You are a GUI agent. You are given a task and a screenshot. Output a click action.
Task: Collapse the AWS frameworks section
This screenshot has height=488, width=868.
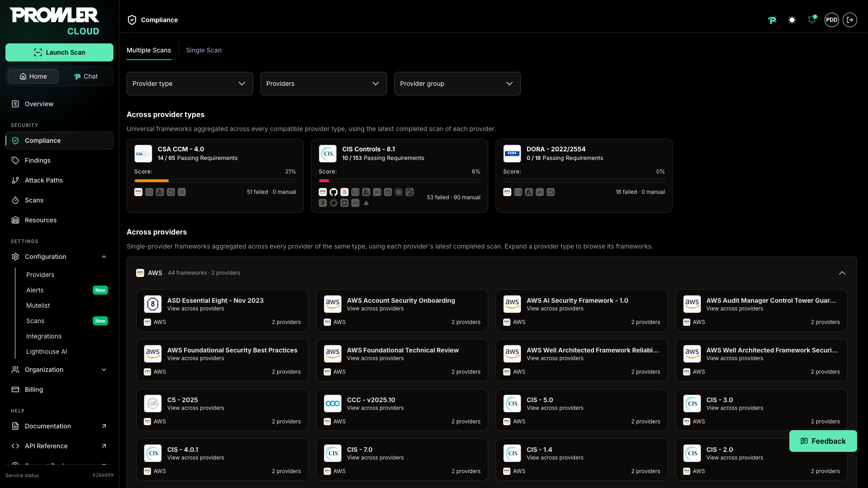click(842, 273)
